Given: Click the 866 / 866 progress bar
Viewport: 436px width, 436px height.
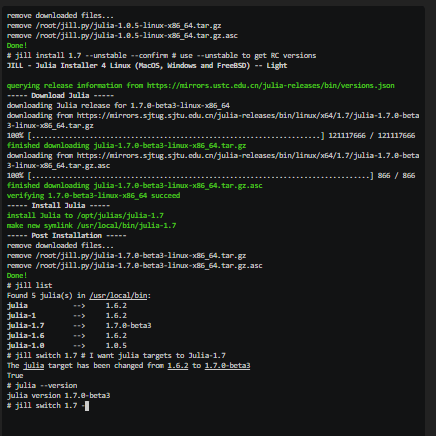Looking at the screenshot, I should (x=211, y=176).
